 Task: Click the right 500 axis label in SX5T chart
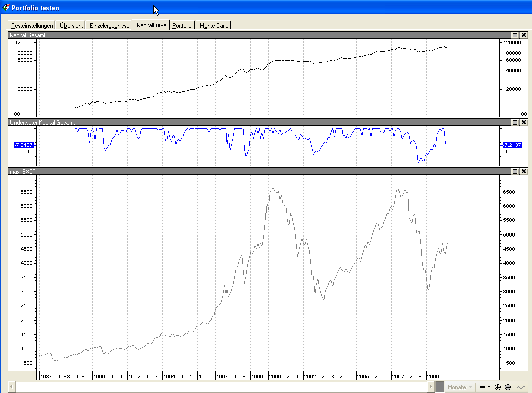click(x=511, y=363)
